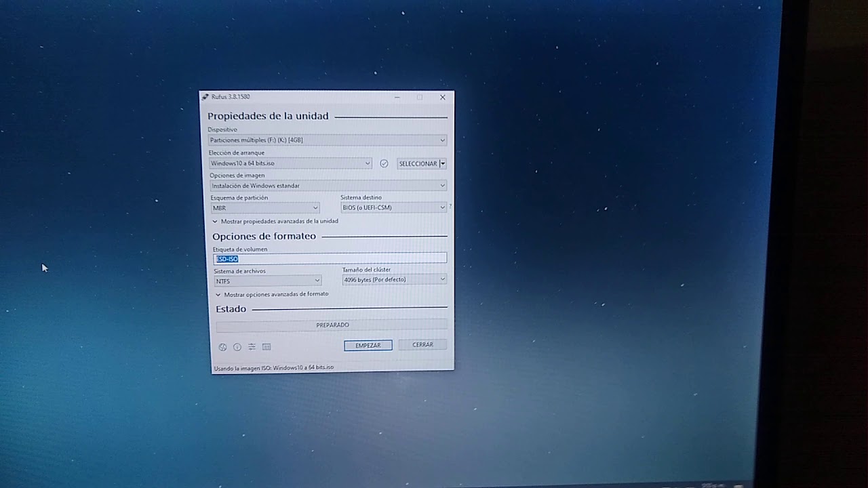Open the Dispositivo drive dropdown

pyautogui.click(x=328, y=140)
